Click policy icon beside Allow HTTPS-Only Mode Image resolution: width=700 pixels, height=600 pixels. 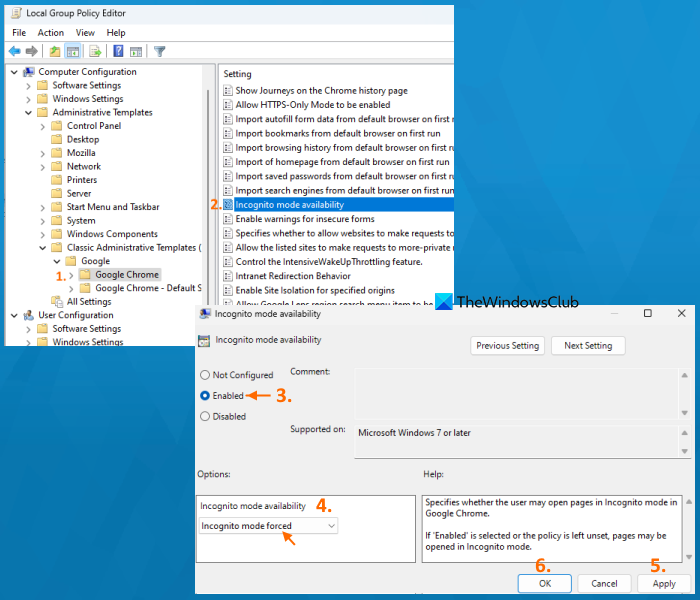(228, 105)
